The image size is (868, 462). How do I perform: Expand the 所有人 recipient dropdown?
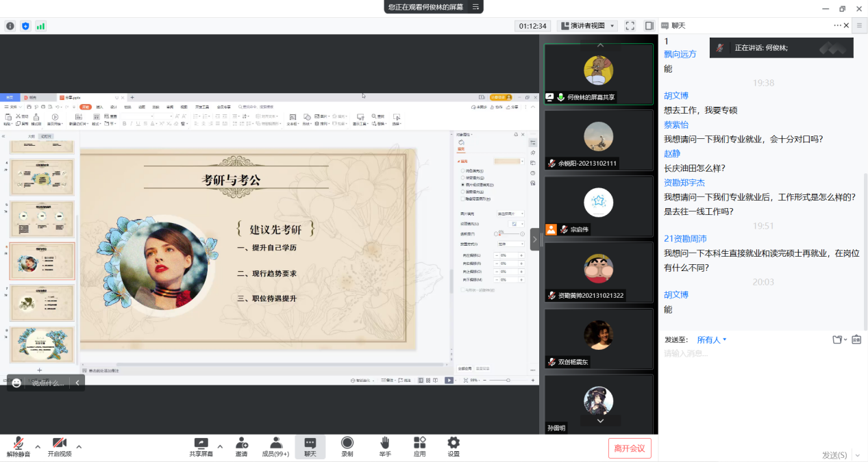click(x=712, y=339)
